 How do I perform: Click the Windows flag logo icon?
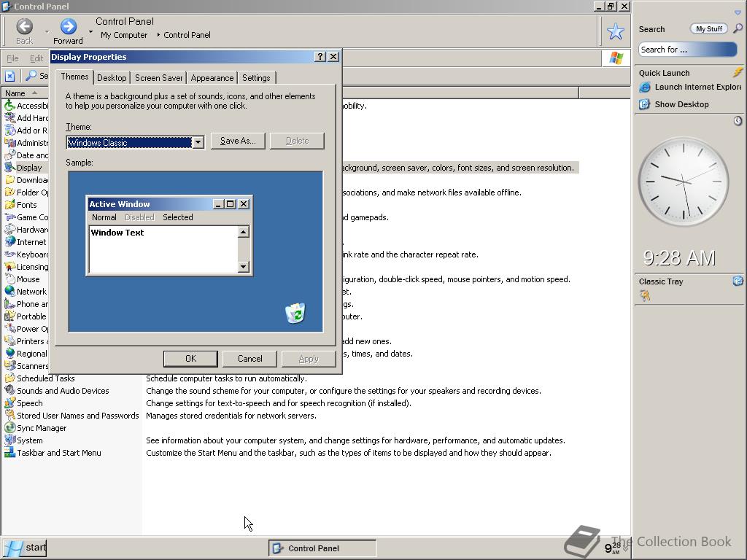click(x=616, y=58)
